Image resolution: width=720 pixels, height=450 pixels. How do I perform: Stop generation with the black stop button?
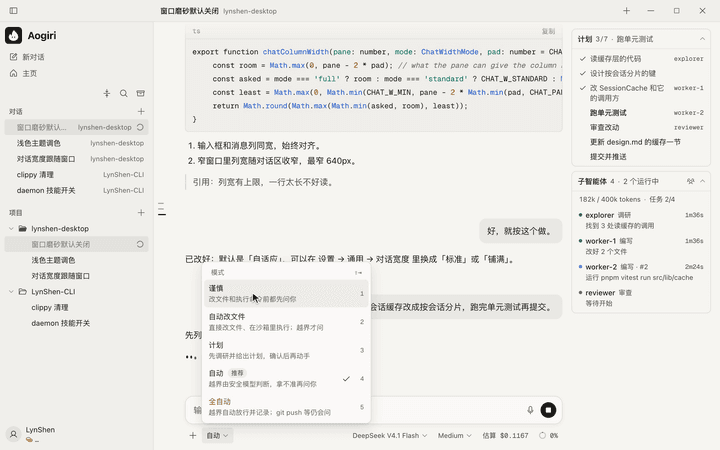[548, 410]
